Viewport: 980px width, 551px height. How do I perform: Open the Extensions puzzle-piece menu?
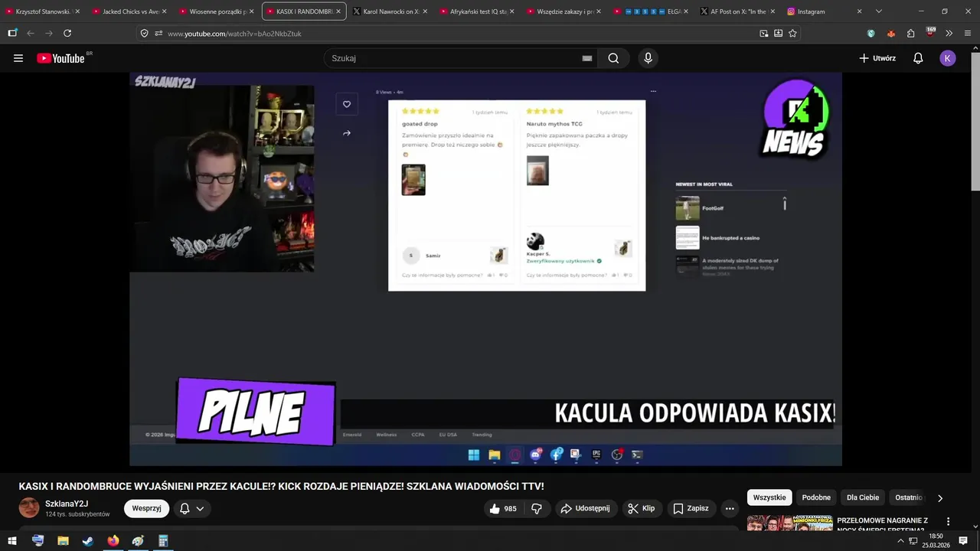[x=910, y=33]
